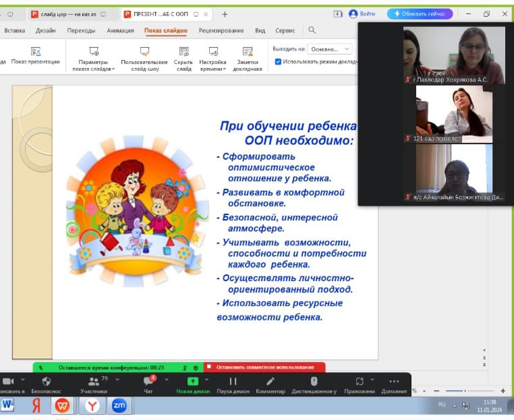Image resolution: width=514 pixels, height=420 pixels.
Task: Click Zoom Pause Share (Пауза демон) button
Action: point(233,384)
